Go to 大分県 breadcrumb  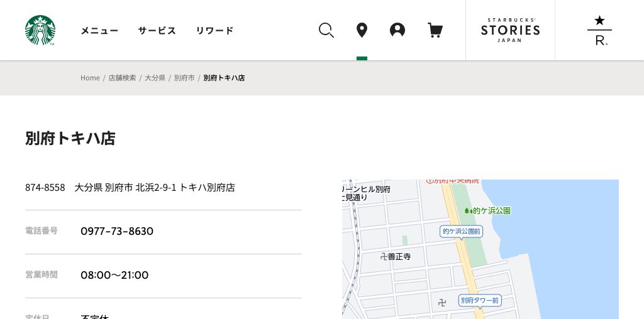point(155,78)
